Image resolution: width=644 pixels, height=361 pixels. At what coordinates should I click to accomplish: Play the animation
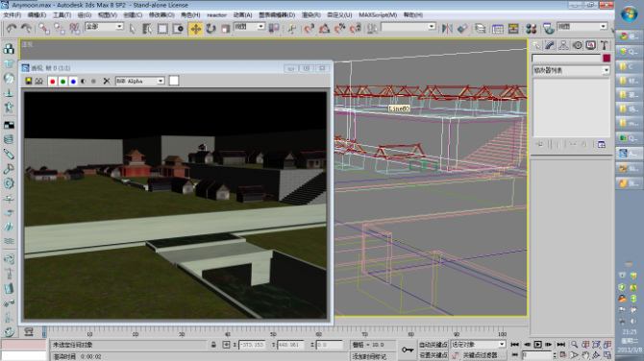(537, 345)
